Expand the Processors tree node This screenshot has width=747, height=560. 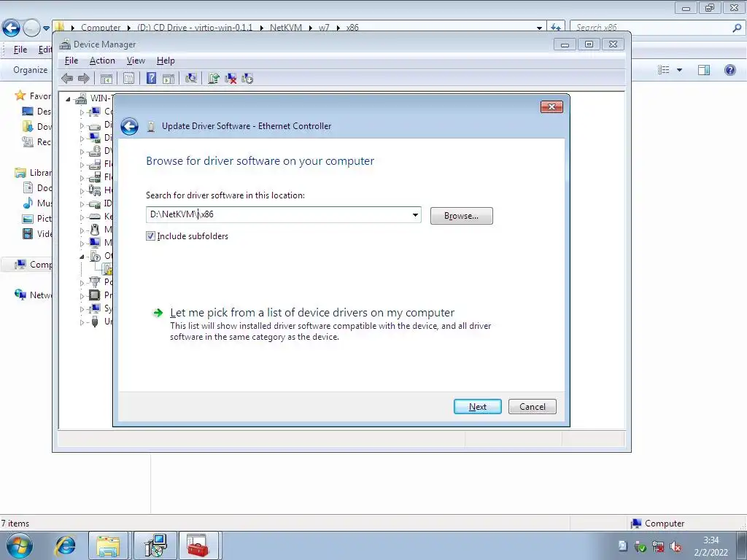pyautogui.click(x=82, y=296)
